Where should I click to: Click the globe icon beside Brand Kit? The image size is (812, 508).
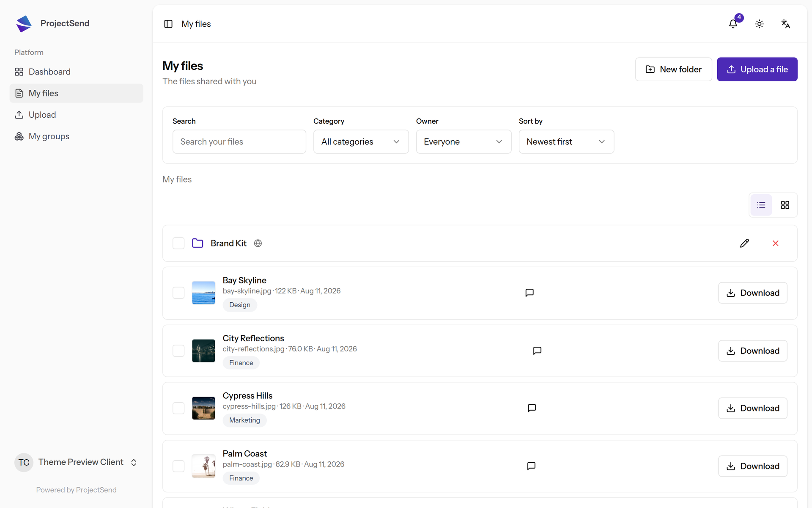(258, 243)
